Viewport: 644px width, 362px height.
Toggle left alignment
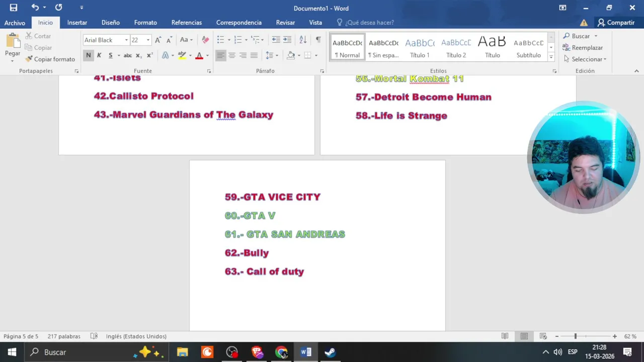pos(221,55)
